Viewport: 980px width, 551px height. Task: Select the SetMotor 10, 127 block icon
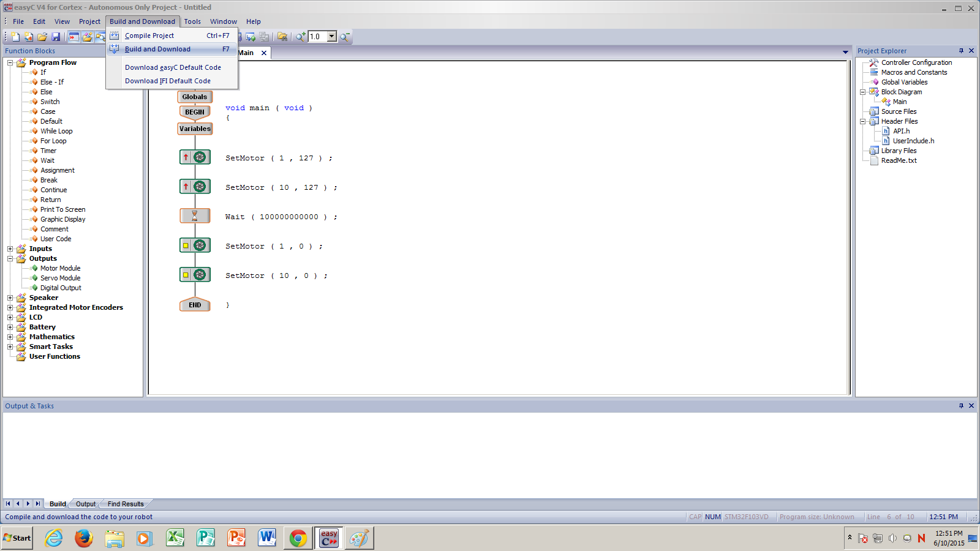pos(195,187)
